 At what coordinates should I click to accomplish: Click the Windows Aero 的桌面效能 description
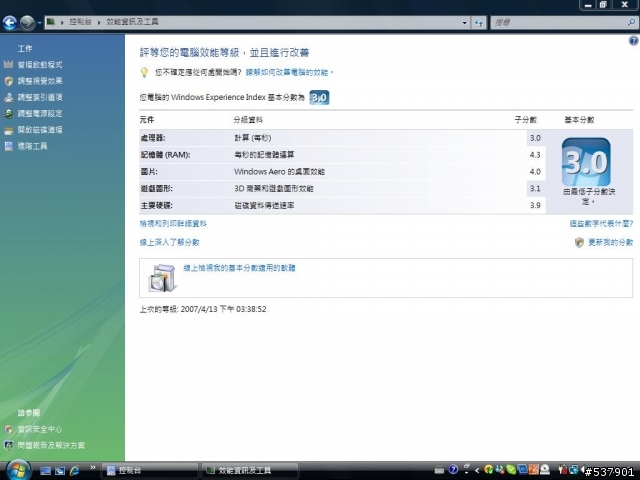280,172
